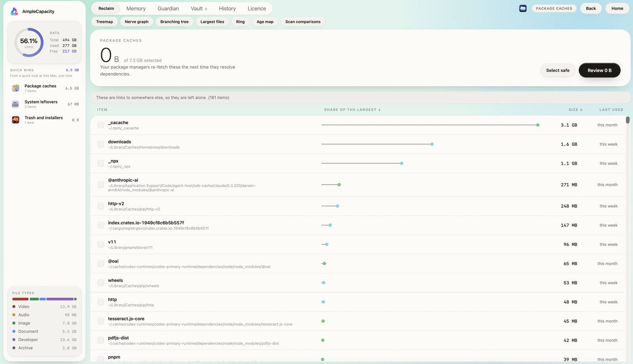The height and width of the screenshot is (364, 633).
Task: Show the Nerve graph view
Action: click(x=136, y=22)
